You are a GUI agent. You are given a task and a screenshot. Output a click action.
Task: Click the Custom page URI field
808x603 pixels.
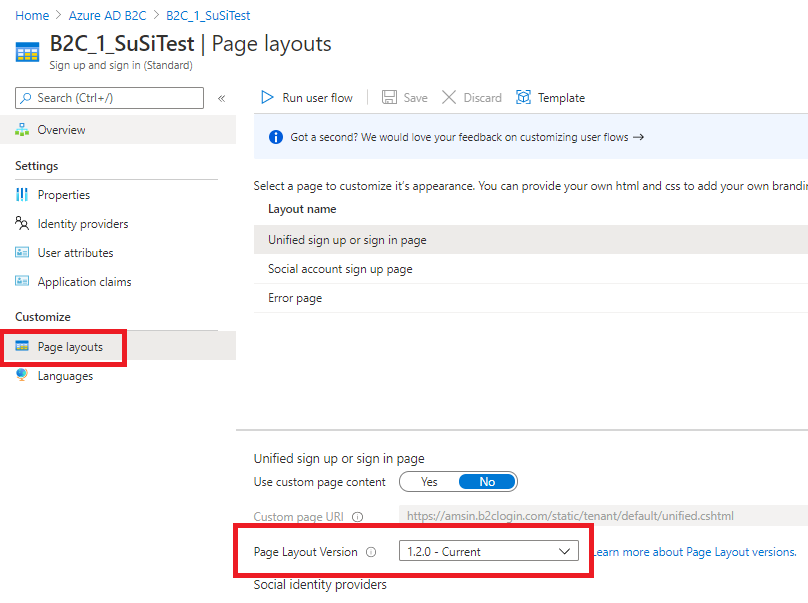click(603, 516)
